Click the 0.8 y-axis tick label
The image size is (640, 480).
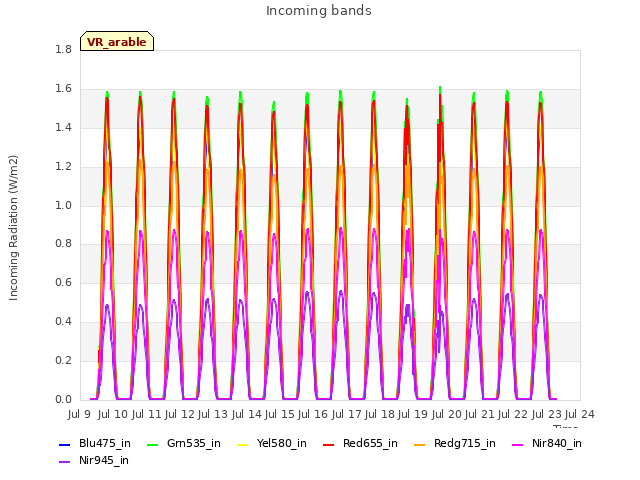tap(63, 244)
